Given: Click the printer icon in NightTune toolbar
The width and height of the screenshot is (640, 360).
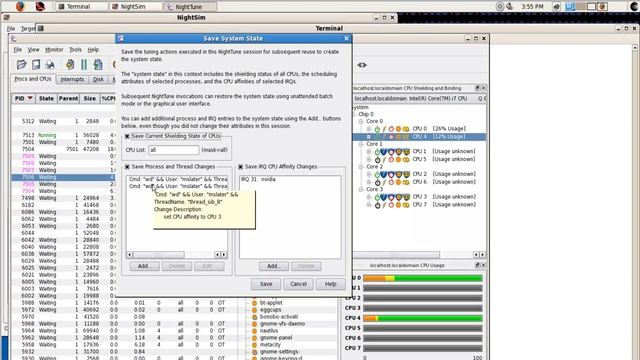Looking at the screenshot, I should click(50, 64).
